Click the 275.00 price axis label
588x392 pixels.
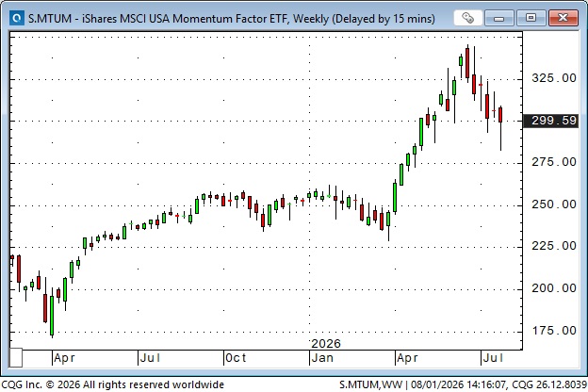(554, 162)
